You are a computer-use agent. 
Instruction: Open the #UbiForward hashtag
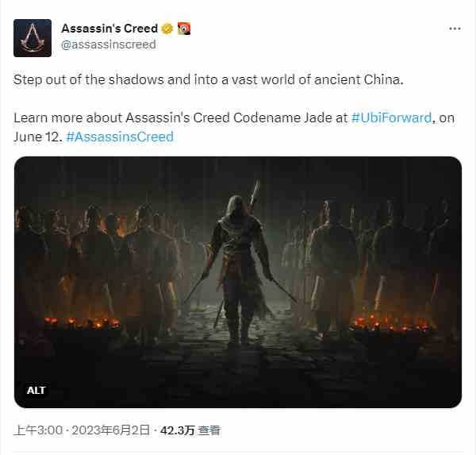[391, 118]
